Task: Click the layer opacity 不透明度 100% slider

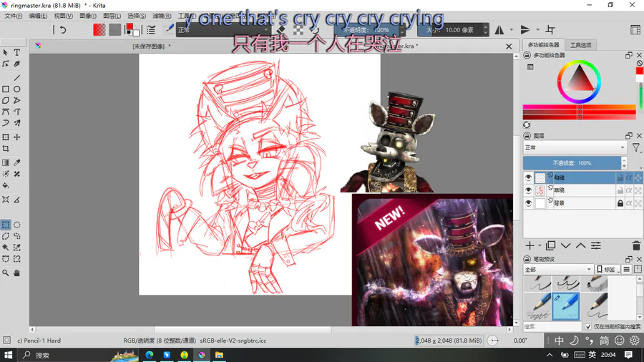Action: [572, 163]
